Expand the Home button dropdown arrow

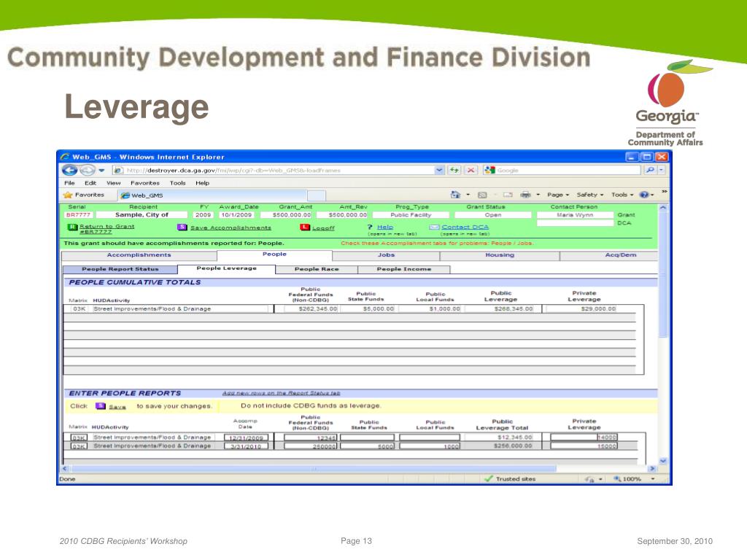click(468, 195)
